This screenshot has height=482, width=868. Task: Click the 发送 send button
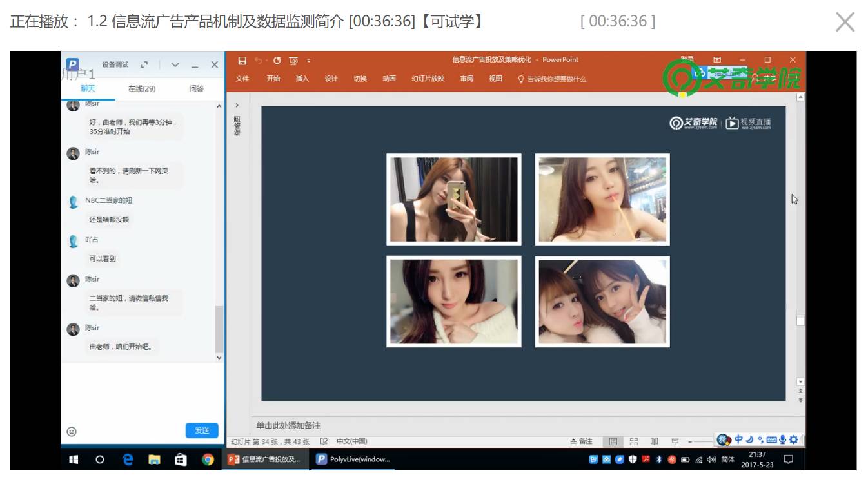[202, 430]
